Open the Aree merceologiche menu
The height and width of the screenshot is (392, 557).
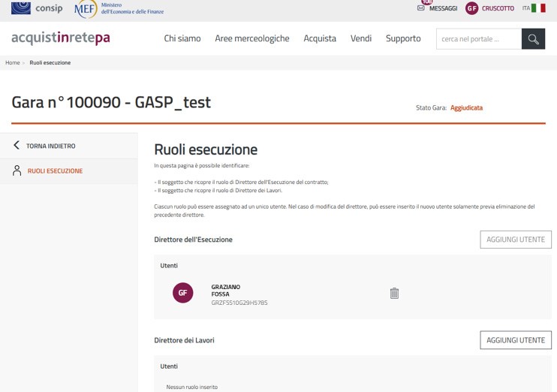251,38
